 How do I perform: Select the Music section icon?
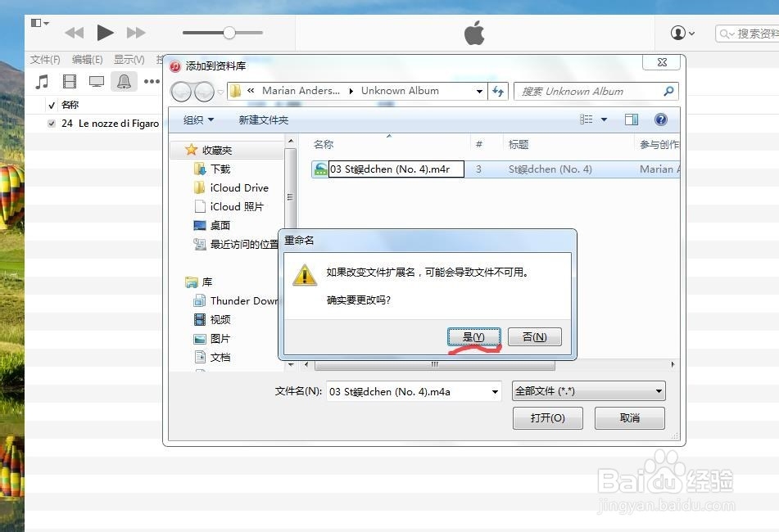43,80
